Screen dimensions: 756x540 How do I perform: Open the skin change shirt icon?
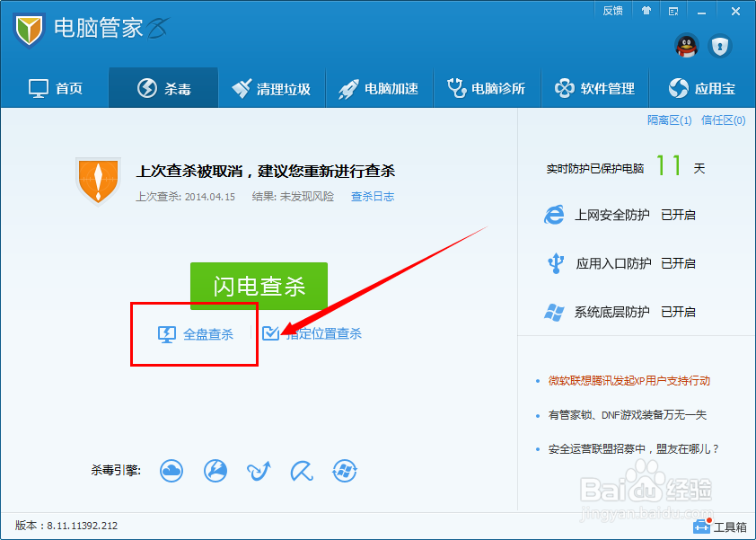pyautogui.click(x=647, y=11)
